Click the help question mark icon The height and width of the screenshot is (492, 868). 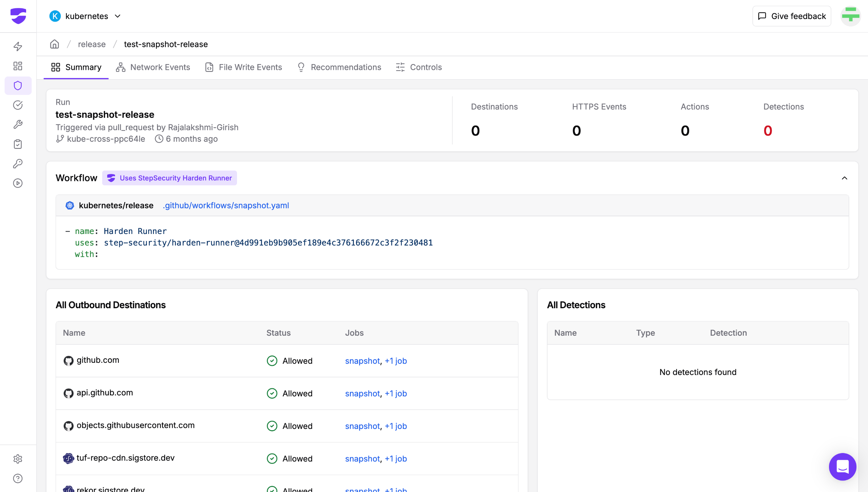[18, 478]
